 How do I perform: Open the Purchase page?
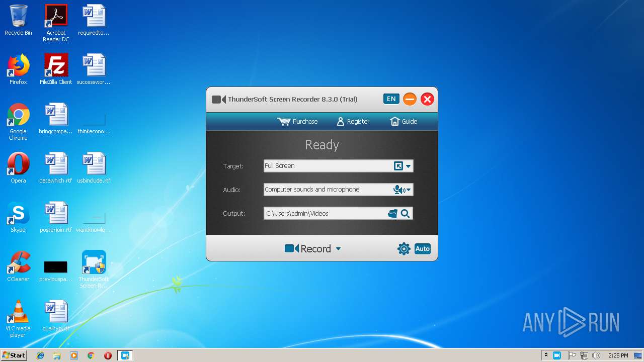[297, 121]
